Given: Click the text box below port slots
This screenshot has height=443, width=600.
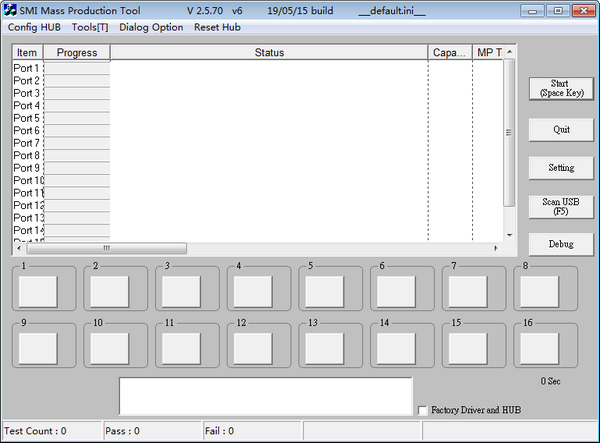Looking at the screenshot, I should (x=265, y=396).
